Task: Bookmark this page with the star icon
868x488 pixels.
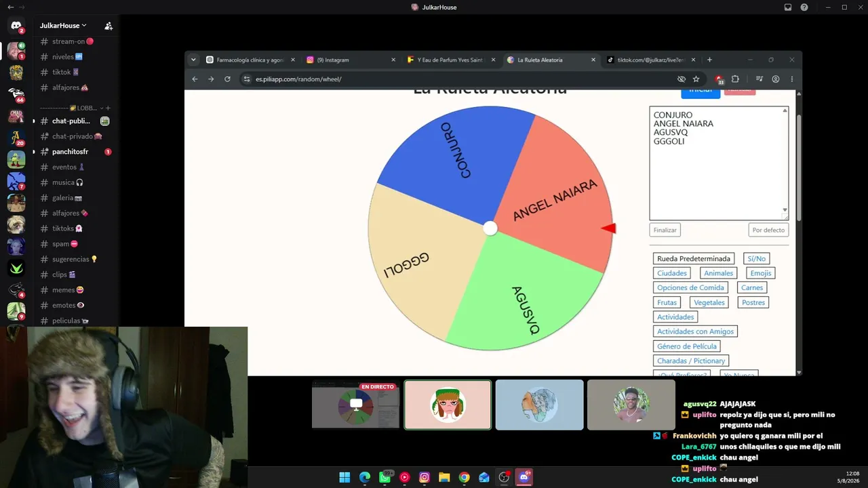Action: tap(696, 79)
